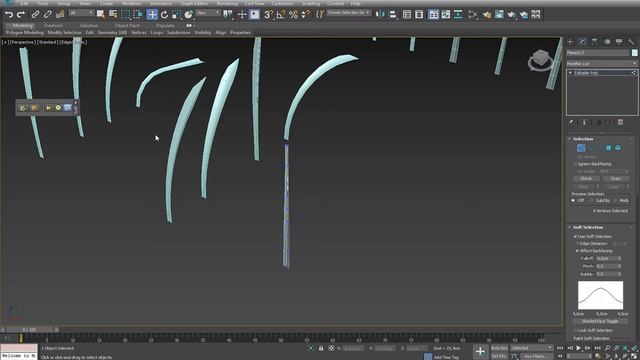The height and width of the screenshot is (360, 640).
Task: Toggle Affect Backfacing checkbox
Action: coord(578,251)
